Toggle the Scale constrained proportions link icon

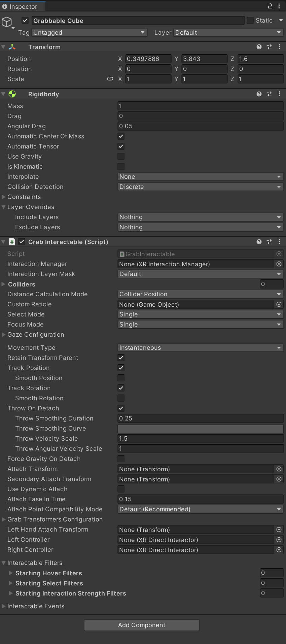click(x=110, y=79)
